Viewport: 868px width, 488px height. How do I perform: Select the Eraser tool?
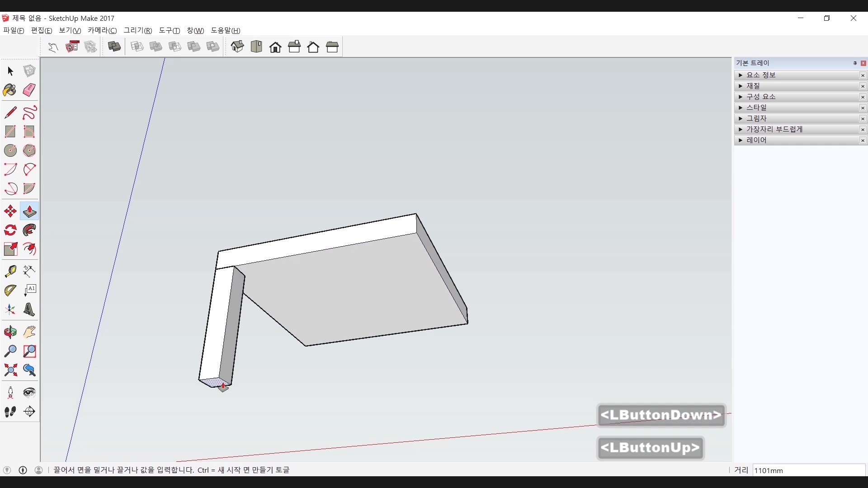click(x=29, y=90)
